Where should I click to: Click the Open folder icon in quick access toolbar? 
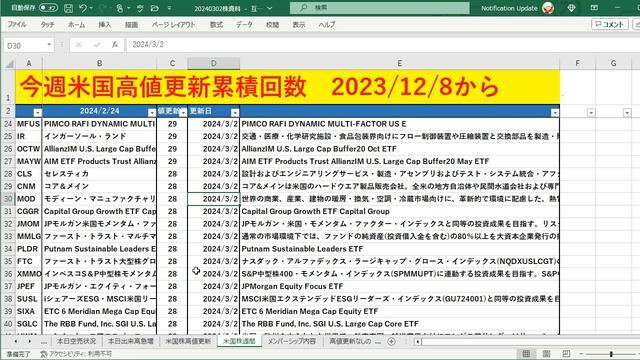(155, 8)
